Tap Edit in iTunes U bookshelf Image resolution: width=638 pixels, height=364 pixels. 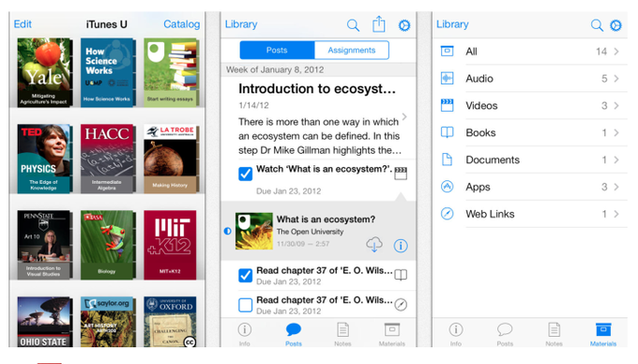(23, 24)
